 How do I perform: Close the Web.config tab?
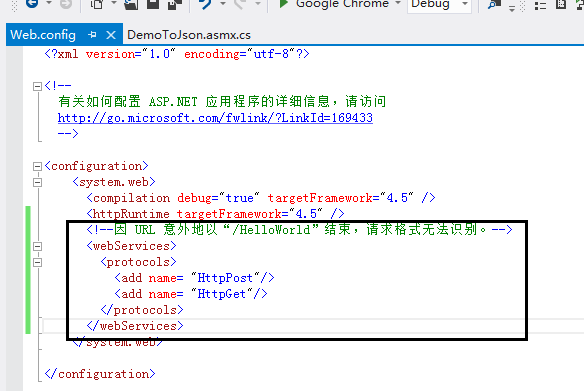111,35
